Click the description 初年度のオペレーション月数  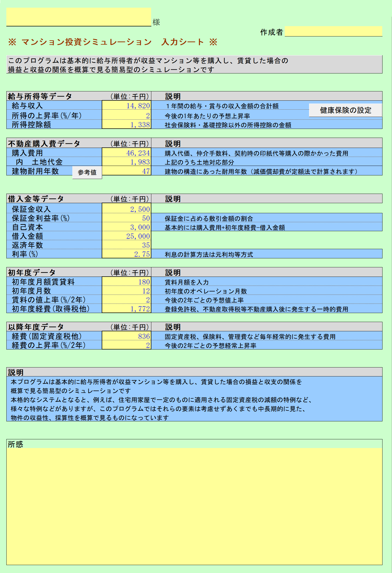coord(206,291)
